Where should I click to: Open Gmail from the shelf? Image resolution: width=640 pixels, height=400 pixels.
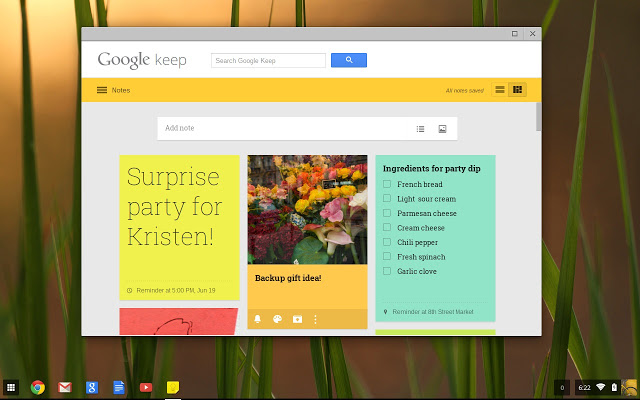65,387
